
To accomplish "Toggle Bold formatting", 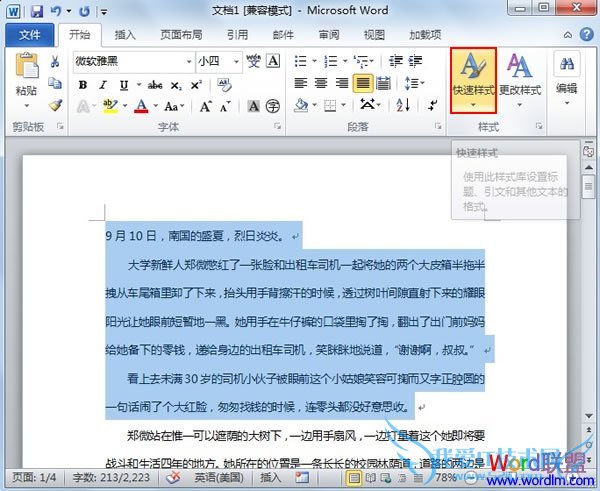I will coord(83,85).
